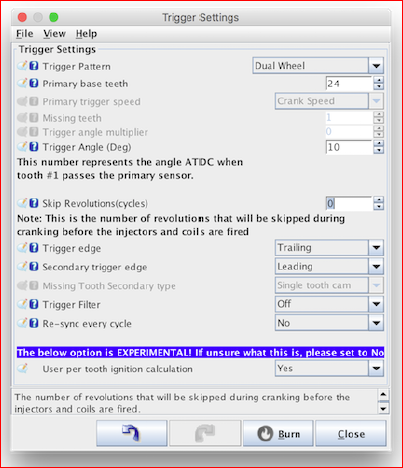Click pencil icon by User per tooth ignition
This screenshot has width=403, height=468.
pos(22,368)
